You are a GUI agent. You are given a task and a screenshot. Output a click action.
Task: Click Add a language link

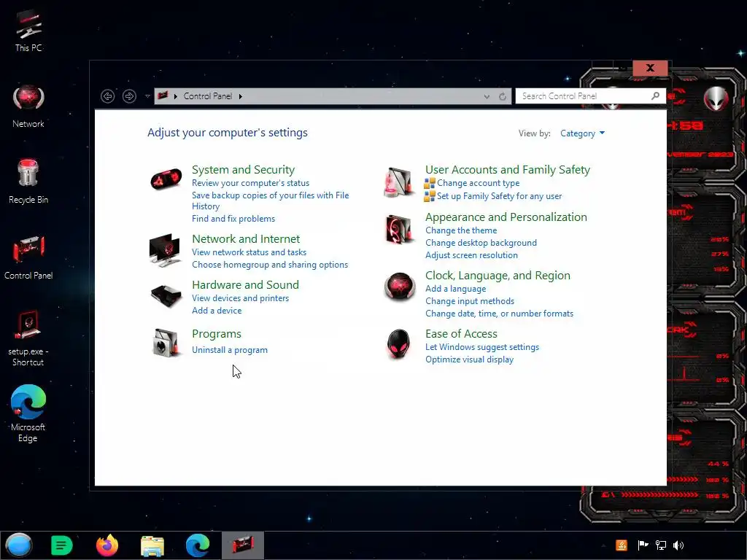click(x=455, y=289)
